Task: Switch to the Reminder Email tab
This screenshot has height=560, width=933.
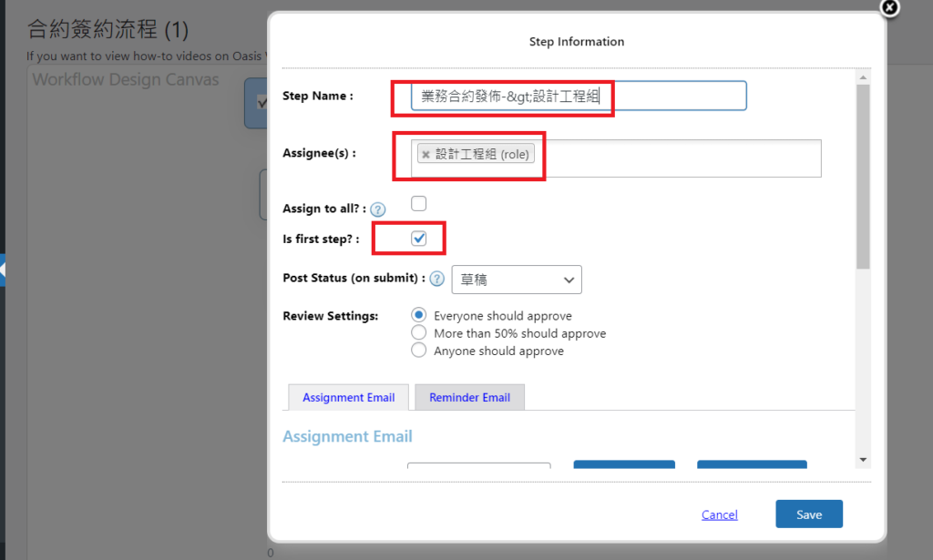Action: click(x=469, y=398)
